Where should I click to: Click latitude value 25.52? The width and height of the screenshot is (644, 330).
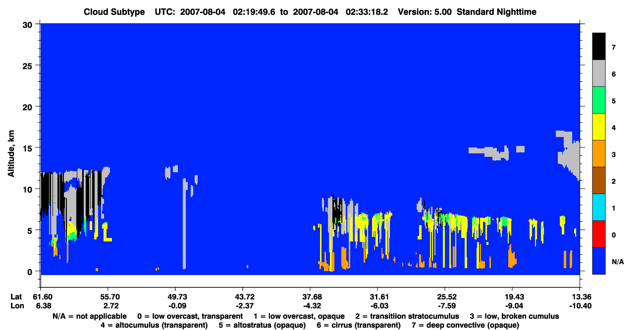[x=445, y=297]
